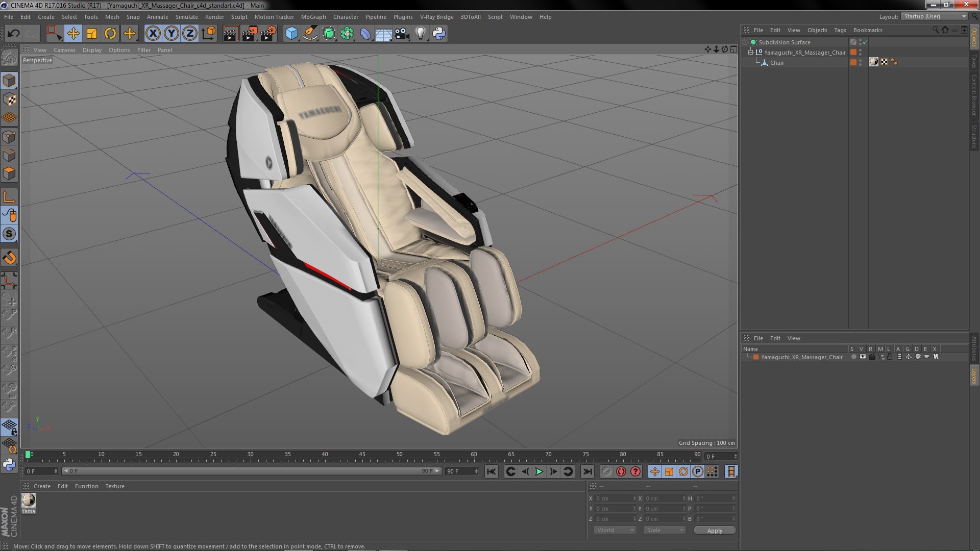Click the Python icon in top toolbar

[439, 34]
